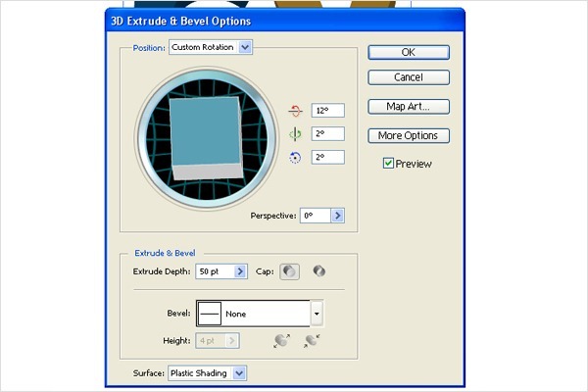Screen dimensions: 588x392
Task: Click the 3D Extrude & Bevel Options title
Action: pyautogui.click(x=180, y=21)
